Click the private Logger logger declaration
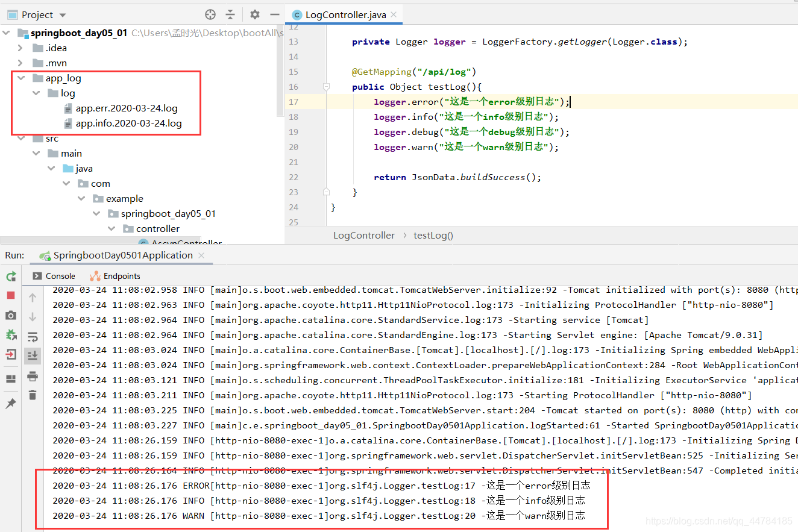798x532 pixels. click(520, 42)
